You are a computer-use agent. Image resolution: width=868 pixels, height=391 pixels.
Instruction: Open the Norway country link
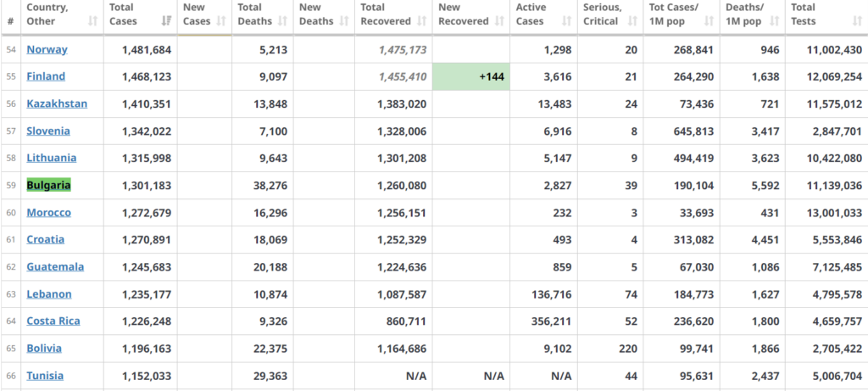47,49
